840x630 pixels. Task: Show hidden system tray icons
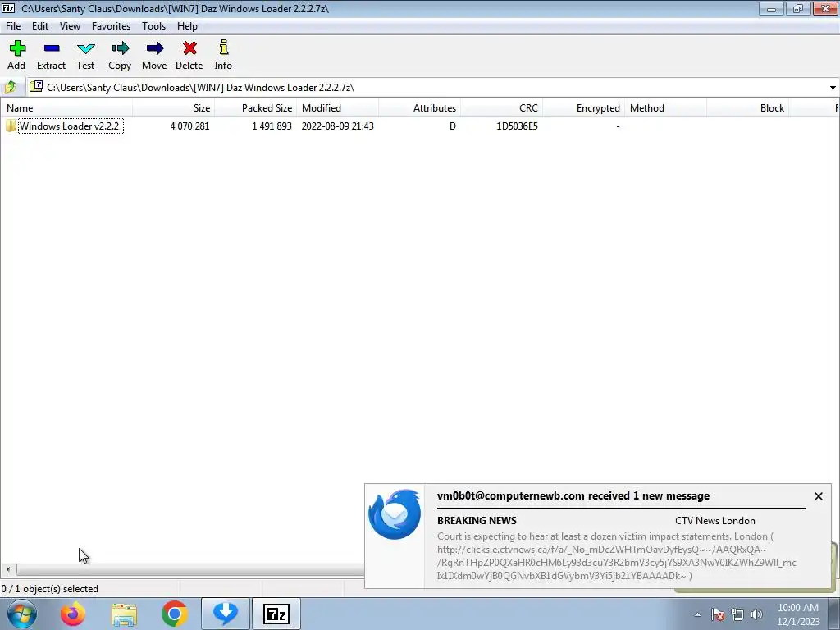pos(697,614)
